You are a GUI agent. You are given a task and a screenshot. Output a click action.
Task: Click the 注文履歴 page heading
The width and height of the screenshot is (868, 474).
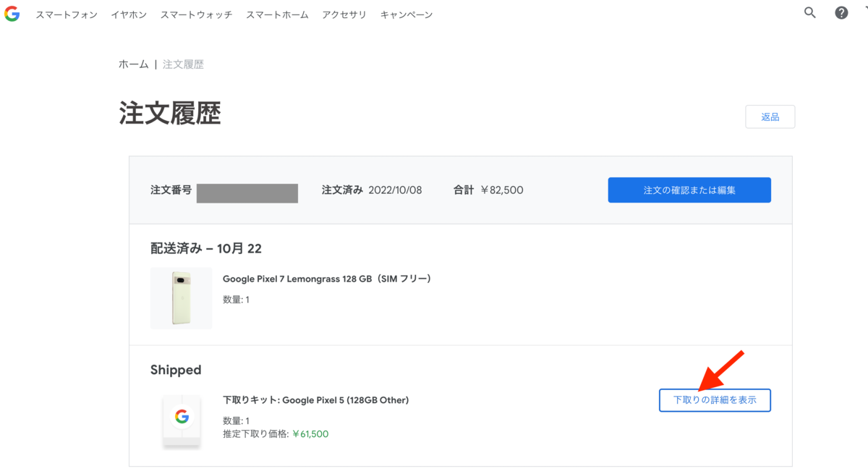170,113
